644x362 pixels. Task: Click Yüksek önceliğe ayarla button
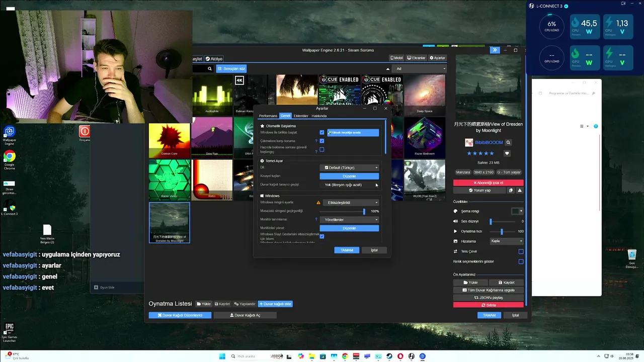tap(353, 132)
